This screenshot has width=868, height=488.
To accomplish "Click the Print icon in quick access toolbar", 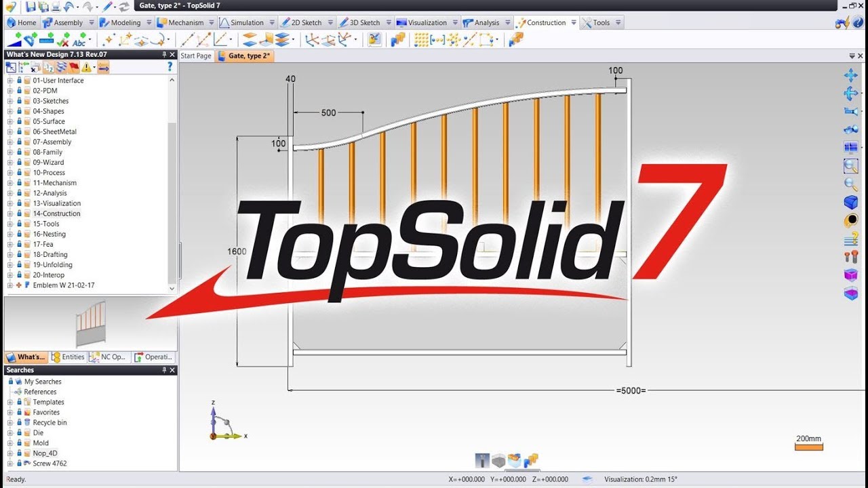I will click(56, 7).
